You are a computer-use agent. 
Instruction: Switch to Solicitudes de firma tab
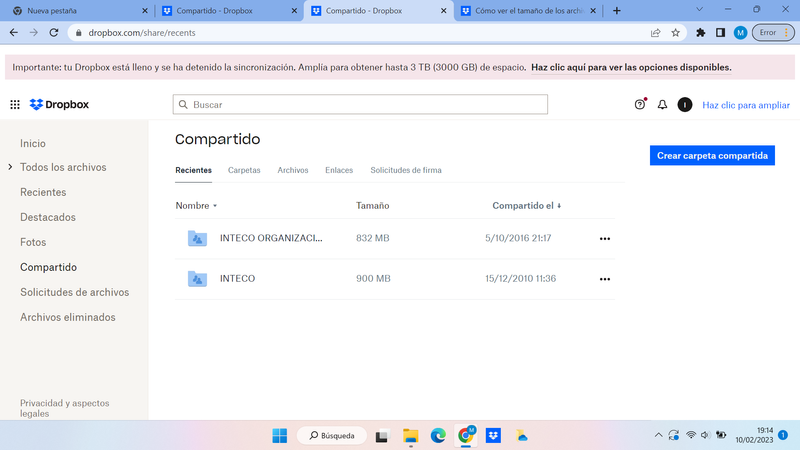tap(406, 170)
